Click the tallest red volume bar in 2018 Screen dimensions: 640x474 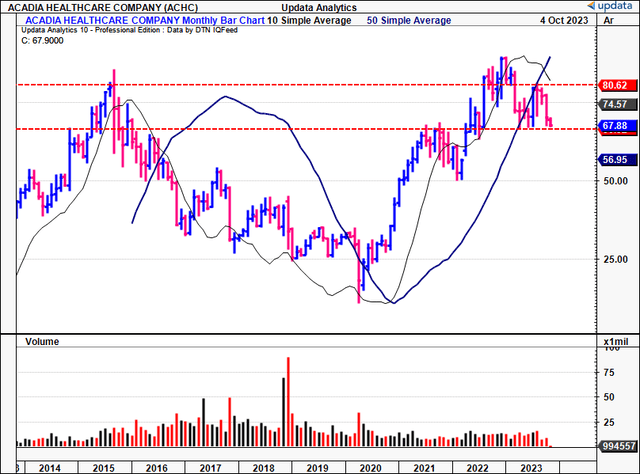pyautogui.click(x=288, y=402)
